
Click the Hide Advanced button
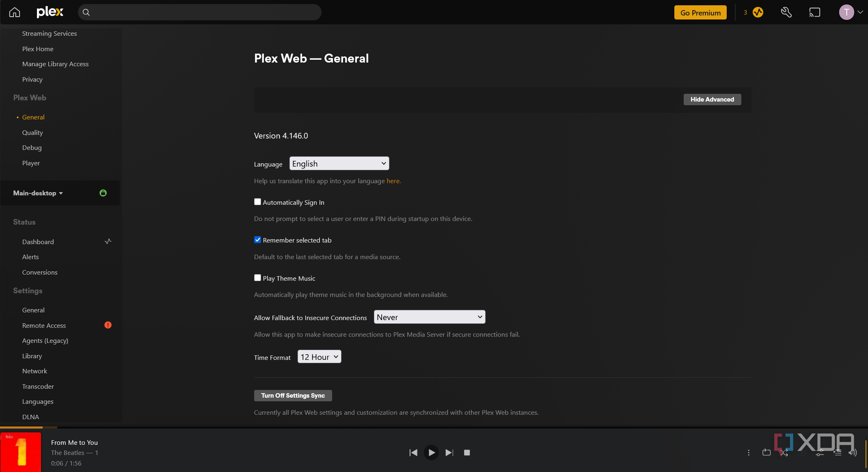pyautogui.click(x=712, y=100)
